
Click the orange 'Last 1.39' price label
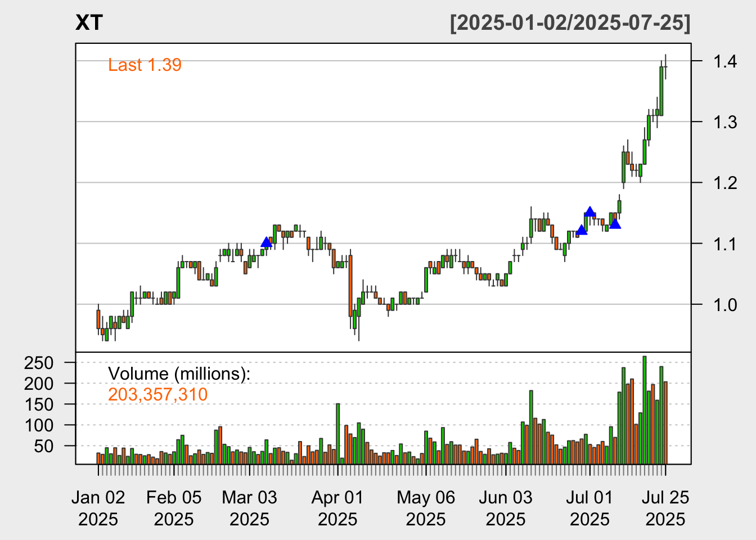click(145, 65)
